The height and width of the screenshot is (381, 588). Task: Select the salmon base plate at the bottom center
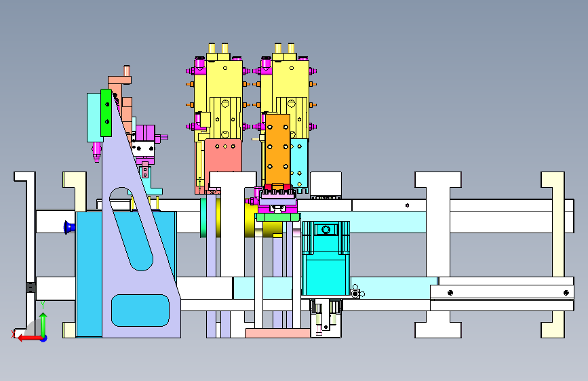277,333
